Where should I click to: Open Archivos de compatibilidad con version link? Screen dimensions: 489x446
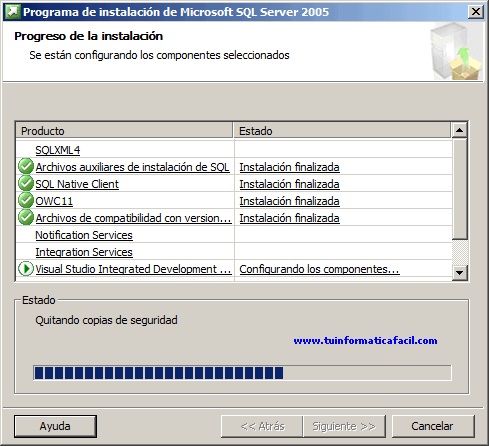tap(133, 218)
